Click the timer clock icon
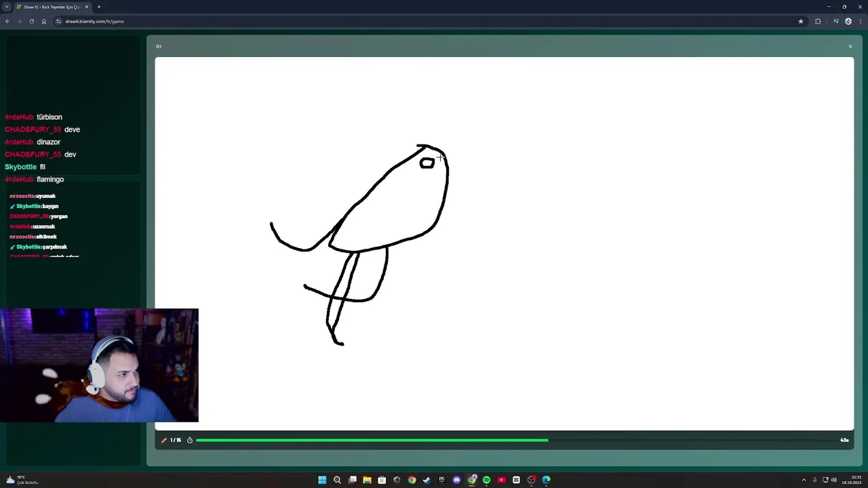Image resolution: width=868 pixels, height=488 pixels. (x=190, y=440)
